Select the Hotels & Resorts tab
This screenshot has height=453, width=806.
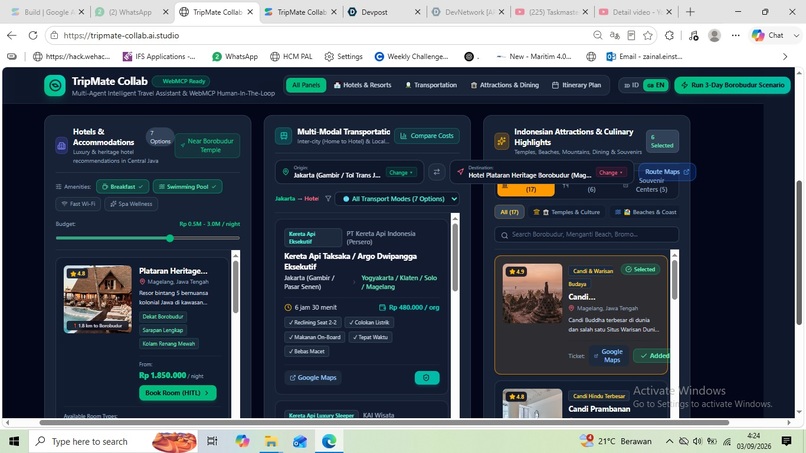(362, 85)
